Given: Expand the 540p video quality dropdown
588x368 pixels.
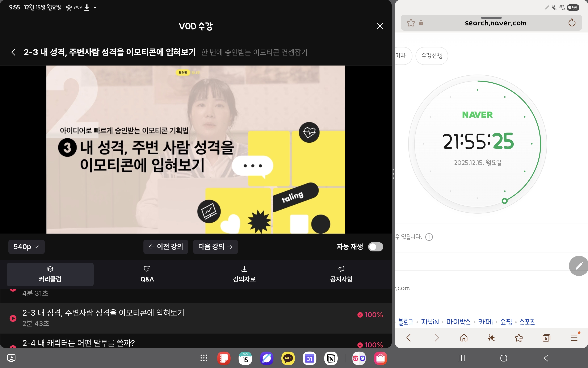Looking at the screenshot, I should coord(26,247).
